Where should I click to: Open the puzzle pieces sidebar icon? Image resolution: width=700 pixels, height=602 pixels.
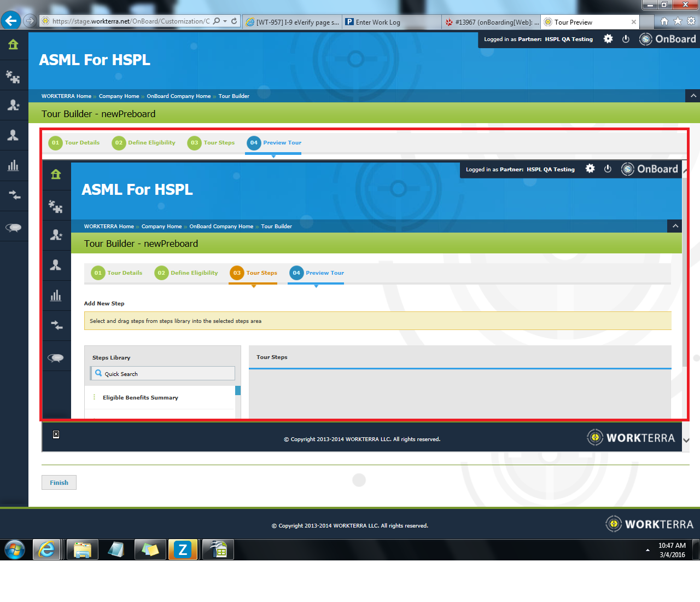[13, 76]
